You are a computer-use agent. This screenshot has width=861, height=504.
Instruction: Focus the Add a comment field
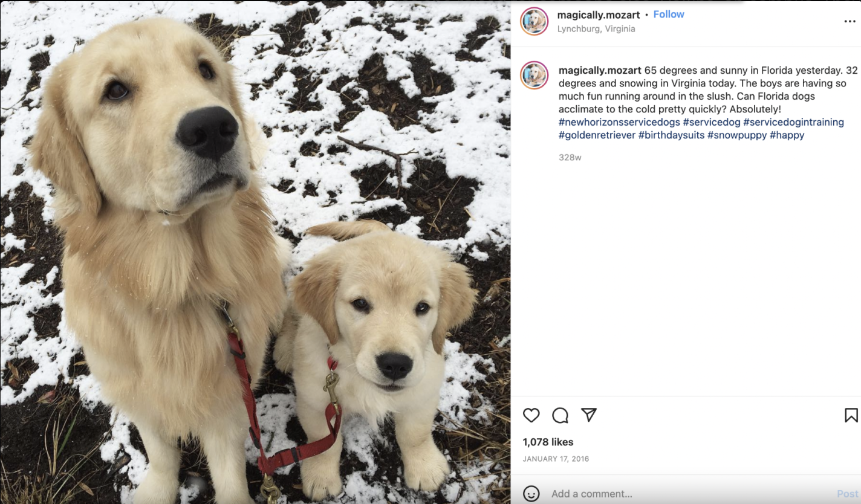click(689, 494)
